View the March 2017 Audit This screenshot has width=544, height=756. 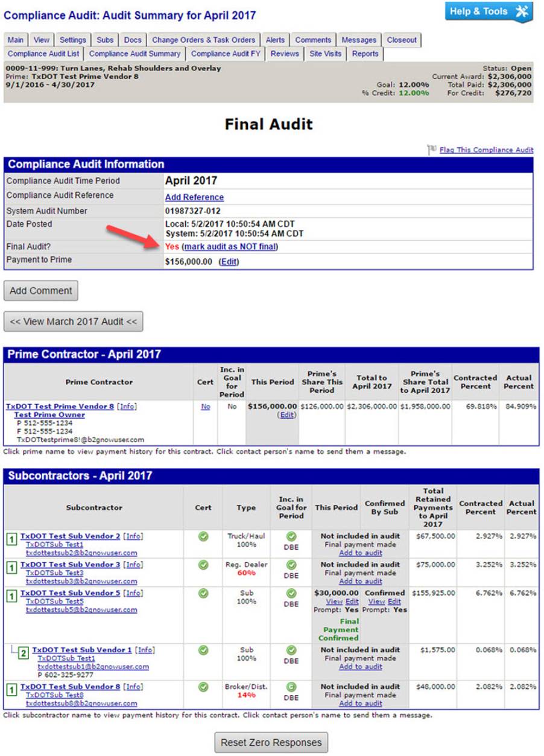coord(74,322)
